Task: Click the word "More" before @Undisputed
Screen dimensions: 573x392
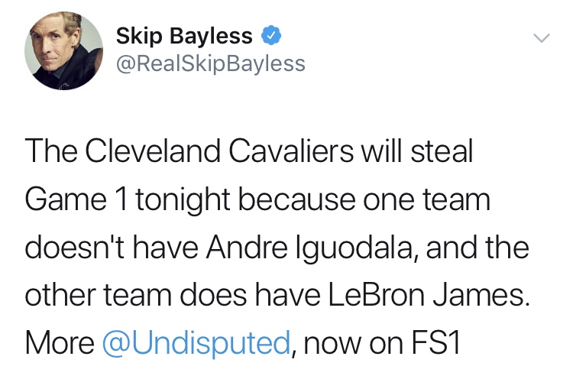Action: pyautogui.click(x=60, y=342)
